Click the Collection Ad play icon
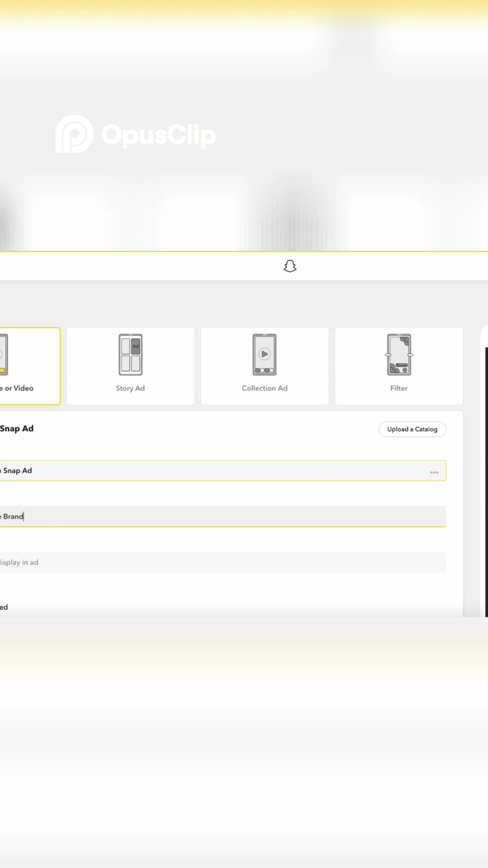This screenshot has width=488, height=868. pyautogui.click(x=265, y=355)
